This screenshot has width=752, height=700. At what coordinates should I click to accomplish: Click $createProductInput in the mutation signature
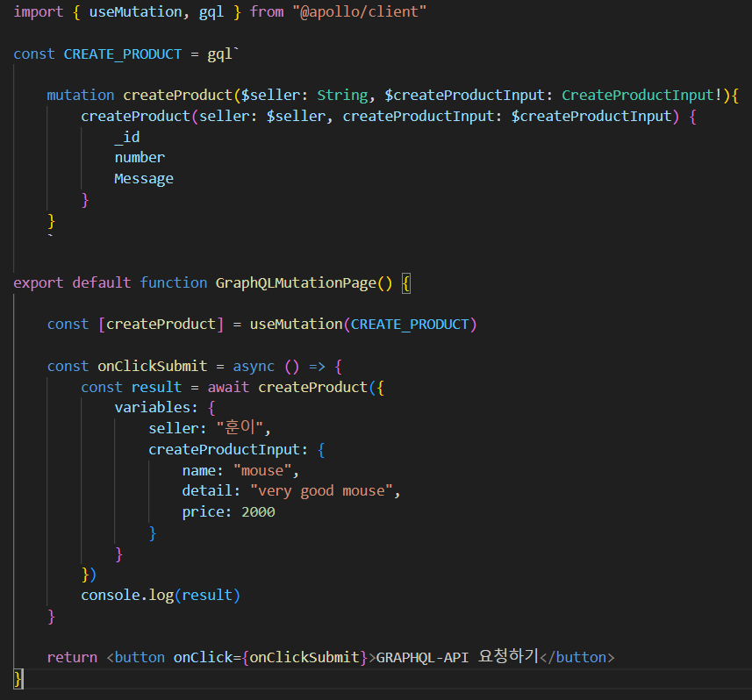coord(465,95)
